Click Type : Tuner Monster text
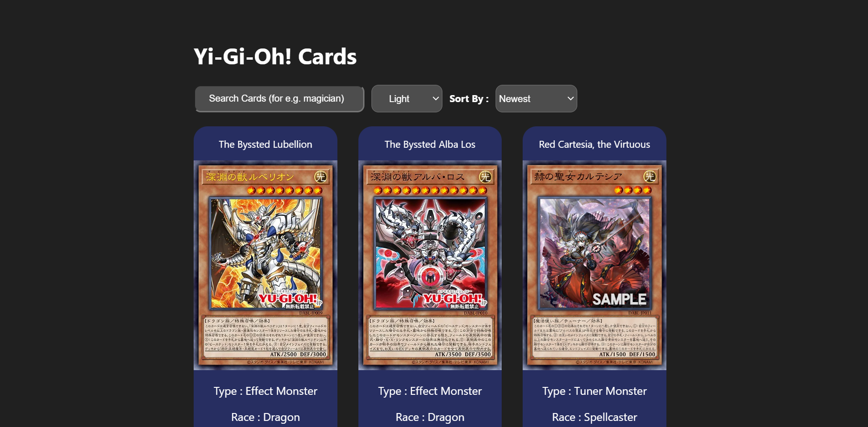Screen dimensions: 868x427 tap(595, 391)
